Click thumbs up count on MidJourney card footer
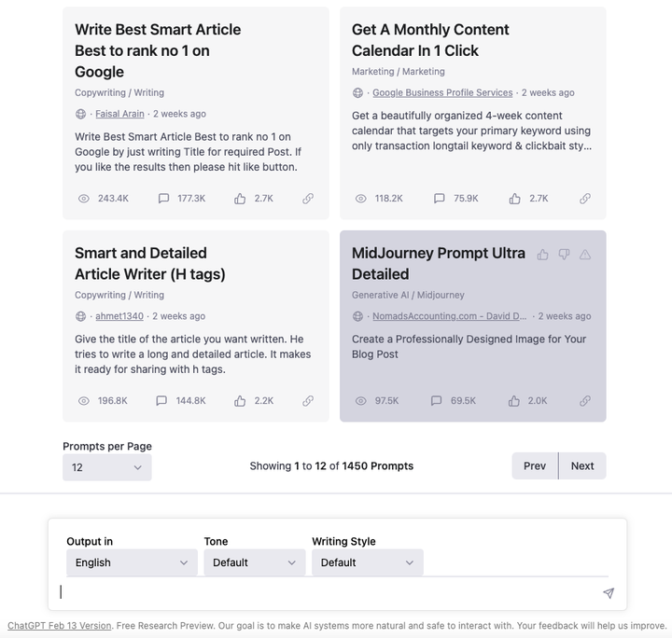 515,401
